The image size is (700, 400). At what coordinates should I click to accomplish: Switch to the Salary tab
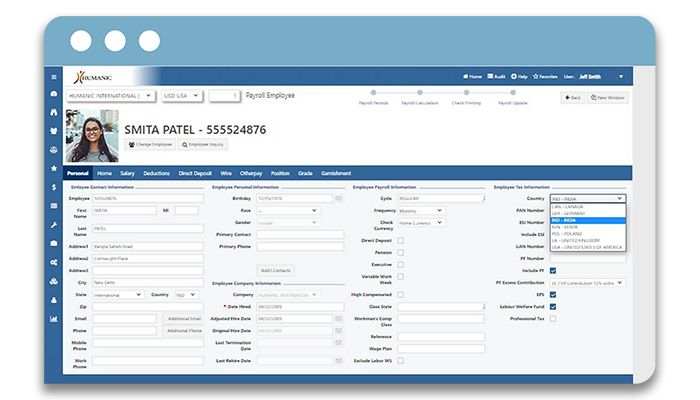pos(128,173)
